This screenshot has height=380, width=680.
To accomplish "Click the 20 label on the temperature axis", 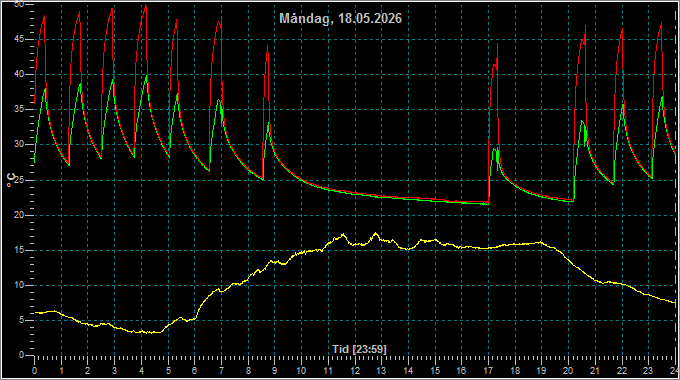I will point(19,215).
